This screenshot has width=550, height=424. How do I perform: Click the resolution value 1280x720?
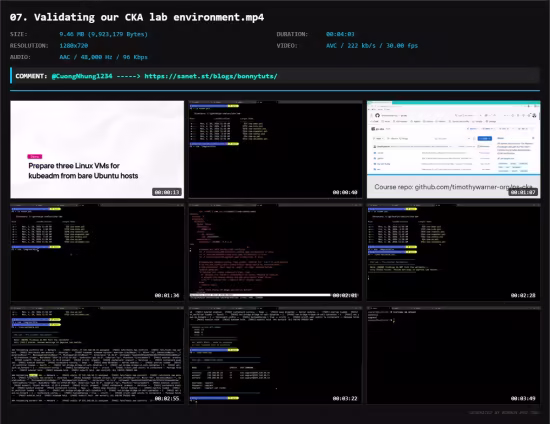tap(74, 46)
